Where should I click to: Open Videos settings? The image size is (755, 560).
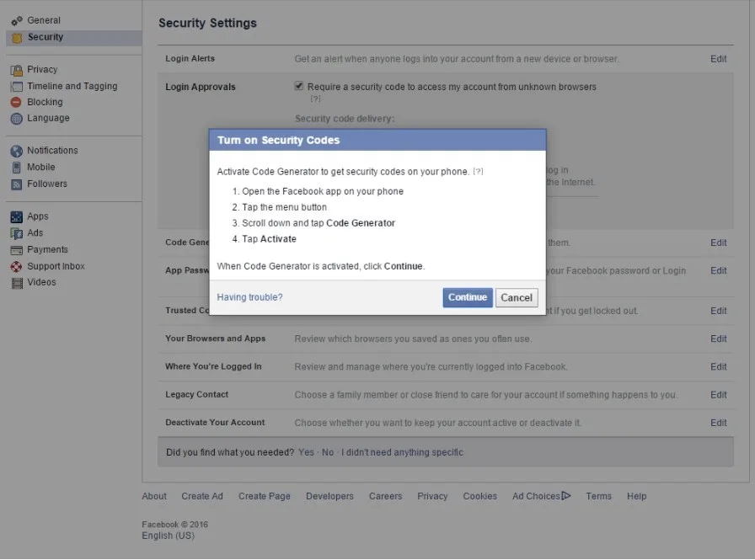tap(41, 282)
